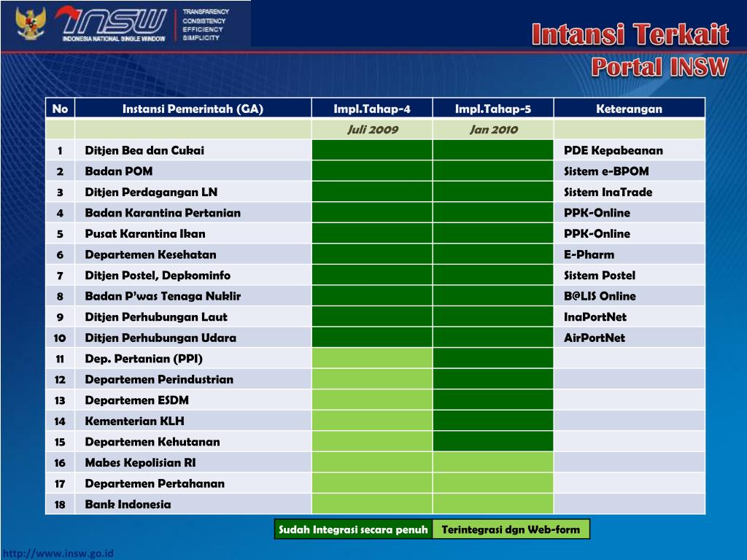Expand the Impl.Tahap-5 Jan 2010 header

click(x=494, y=107)
